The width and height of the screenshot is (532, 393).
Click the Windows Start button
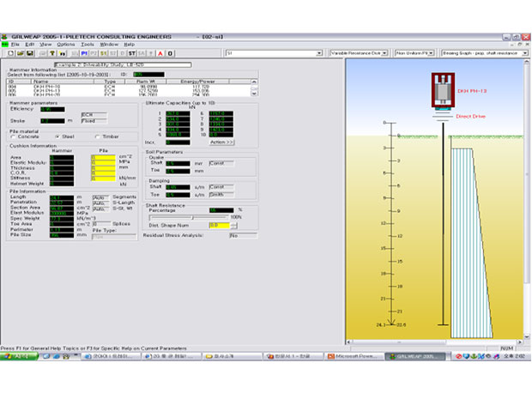[19, 356]
